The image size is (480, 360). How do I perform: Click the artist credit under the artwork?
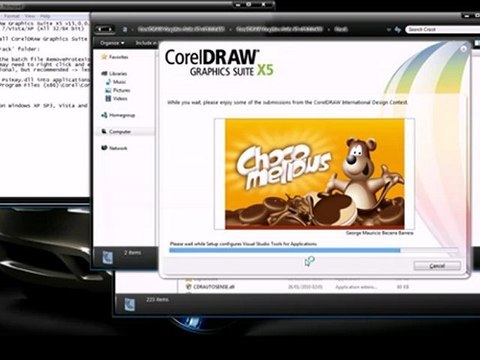[380, 233]
